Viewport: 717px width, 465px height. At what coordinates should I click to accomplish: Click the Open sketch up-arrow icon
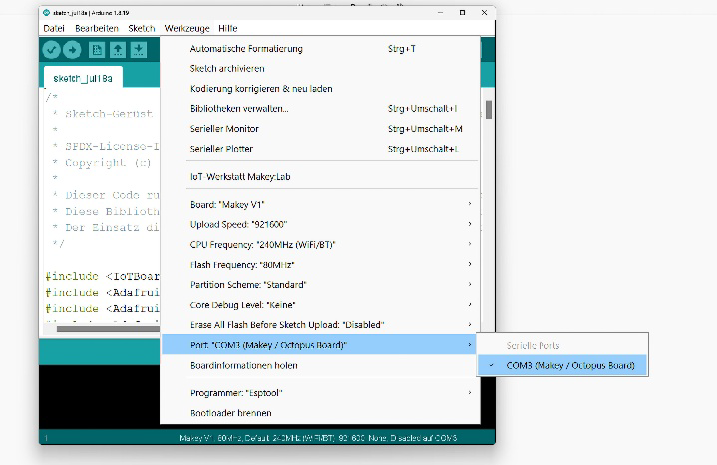click(118, 50)
